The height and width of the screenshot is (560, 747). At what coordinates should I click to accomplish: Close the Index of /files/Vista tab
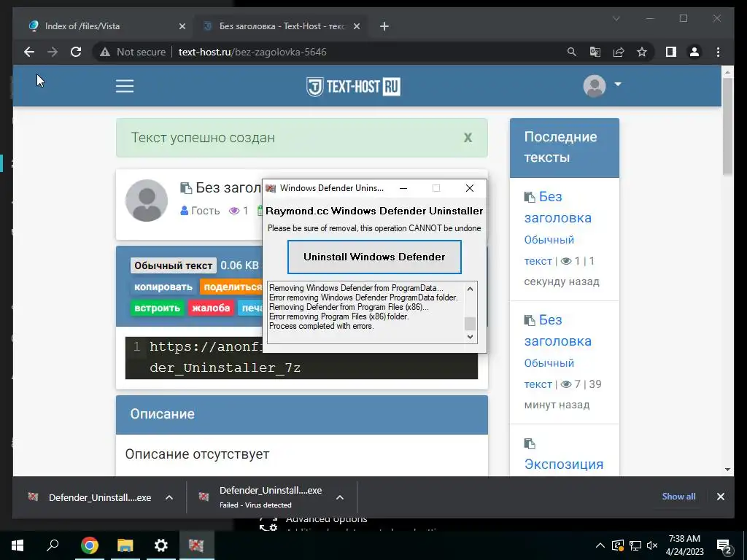point(182,27)
